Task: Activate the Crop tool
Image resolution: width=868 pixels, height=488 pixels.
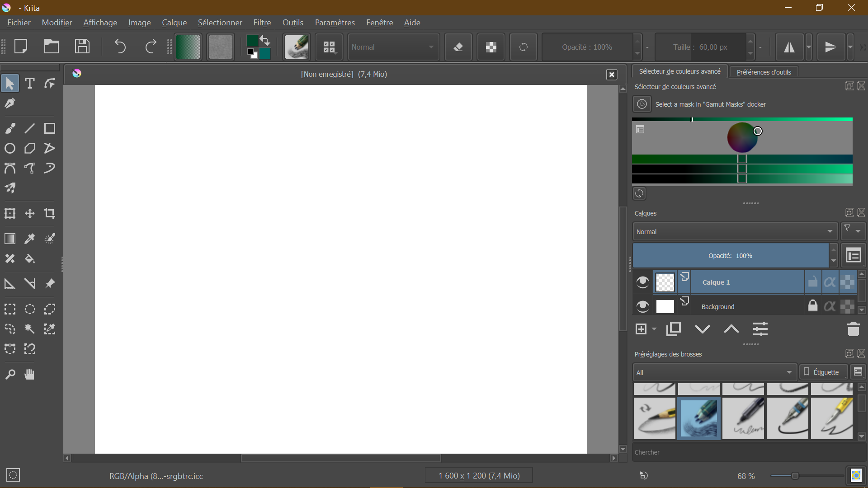Action: coord(50,213)
